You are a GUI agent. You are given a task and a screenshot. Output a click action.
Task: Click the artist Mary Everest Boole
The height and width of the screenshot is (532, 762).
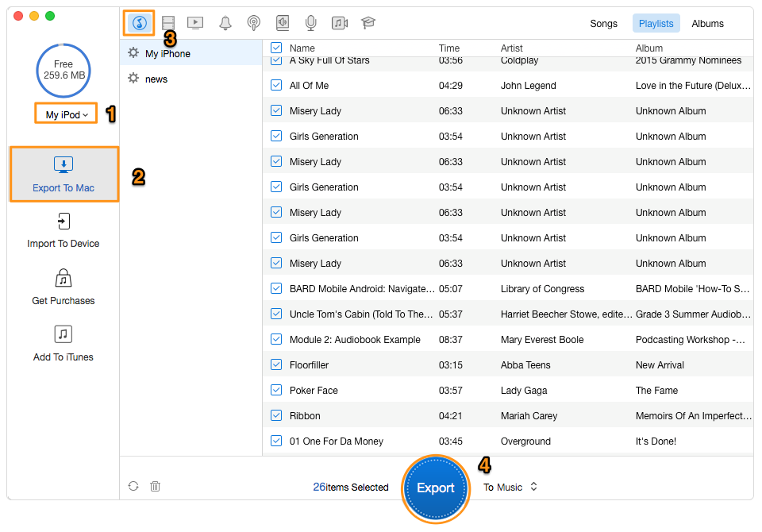542,339
